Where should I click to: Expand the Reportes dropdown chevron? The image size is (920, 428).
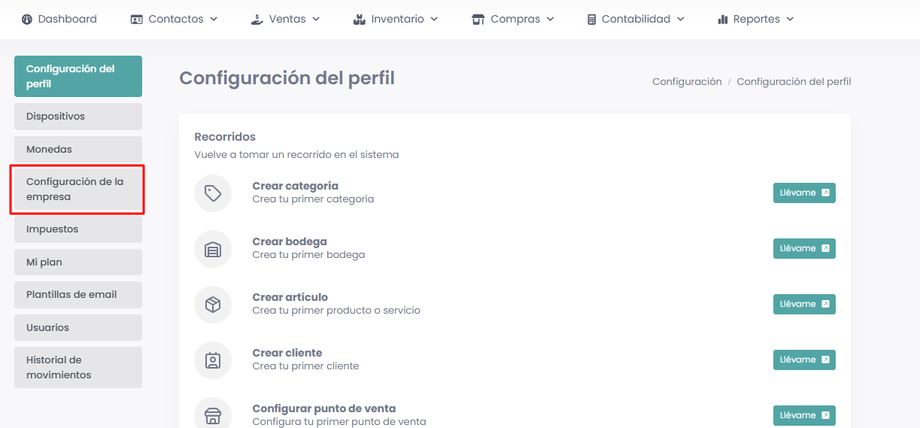(790, 19)
